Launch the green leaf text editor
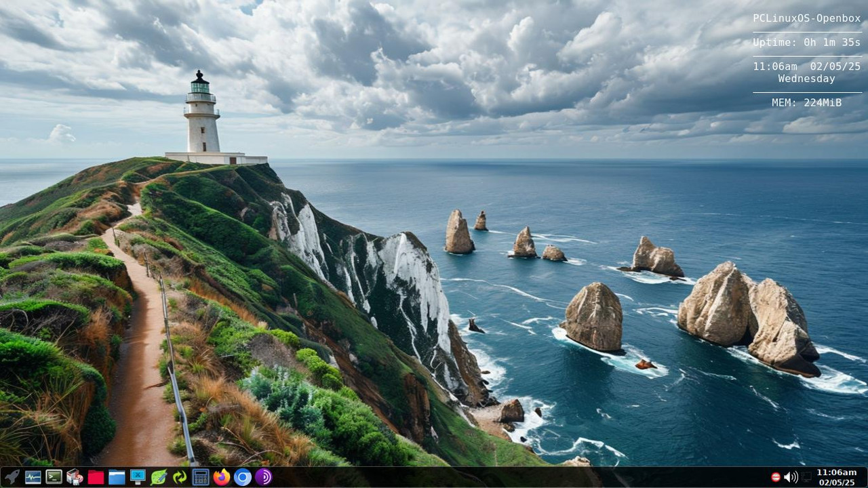The height and width of the screenshot is (488, 868). point(159,477)
